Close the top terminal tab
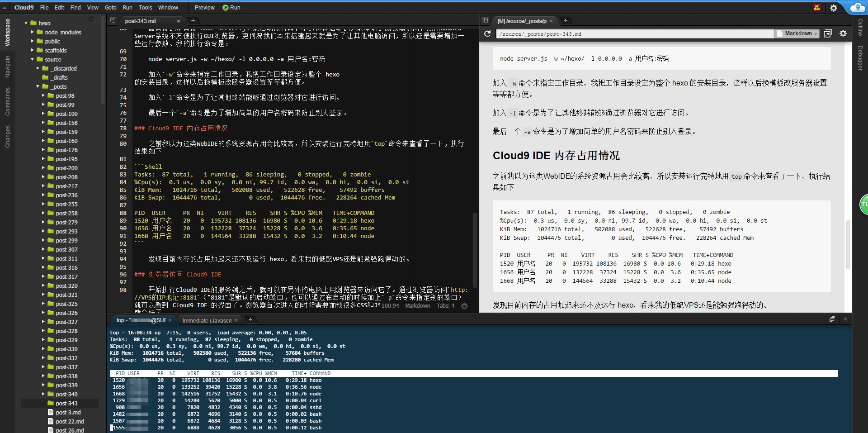This screenshot has height=433, width=868. [x=170, y=320]
